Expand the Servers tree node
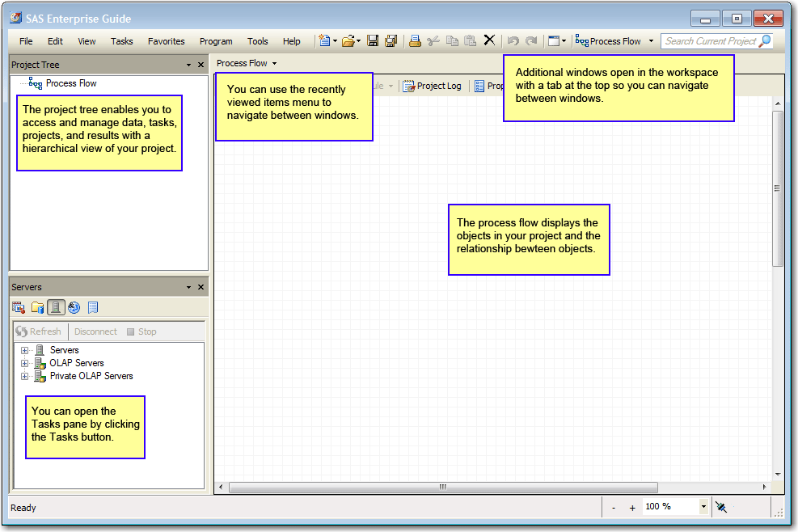This screenshot has height=532, width=798. (24, 349)
